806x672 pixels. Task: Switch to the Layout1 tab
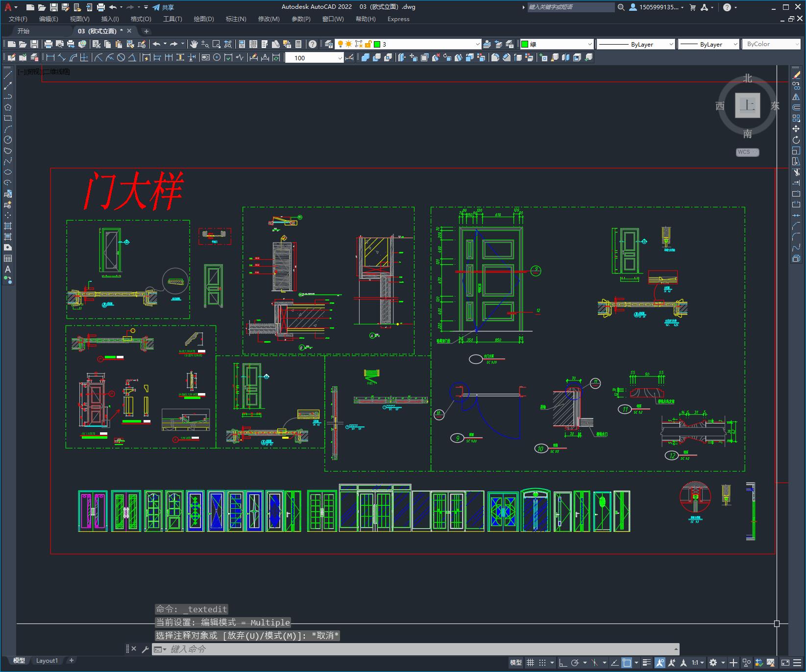(x=47, y=661)
